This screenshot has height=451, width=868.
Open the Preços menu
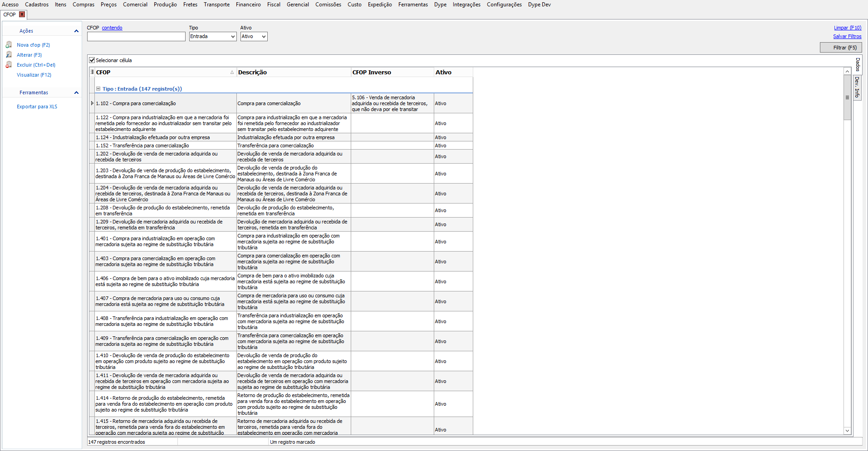tap(108, 5)
